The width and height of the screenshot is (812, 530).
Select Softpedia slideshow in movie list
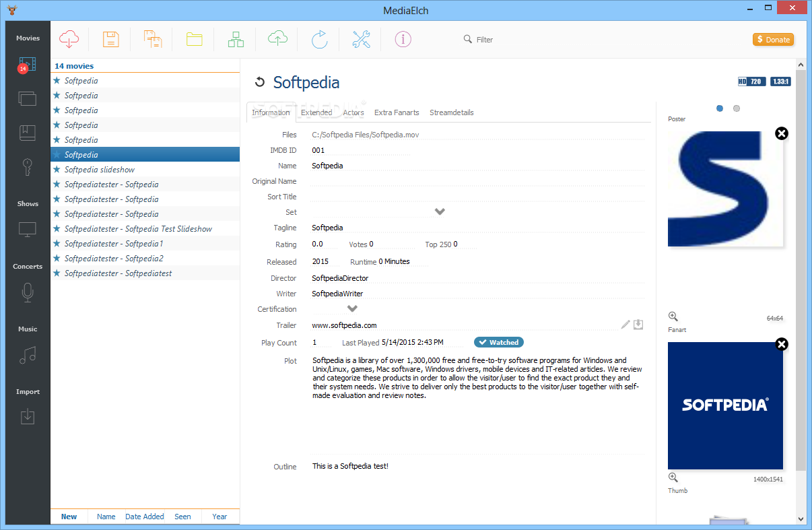click(x=145, y=170)
